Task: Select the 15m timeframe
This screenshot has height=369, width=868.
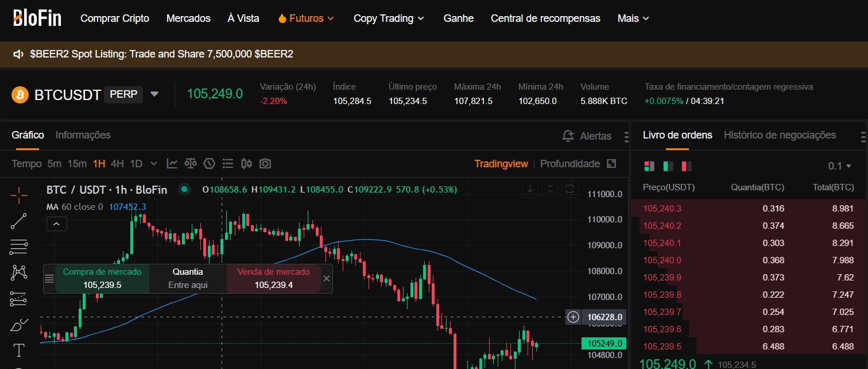Action: (77, 164)
